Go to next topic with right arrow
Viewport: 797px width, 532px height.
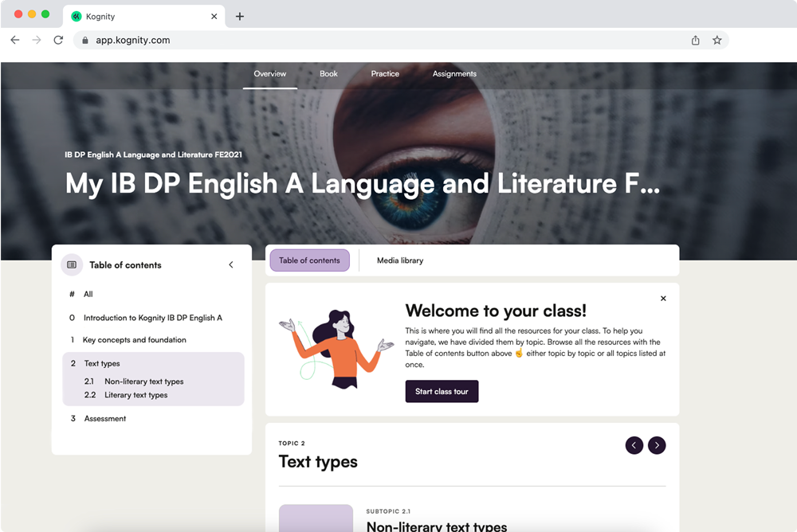tap(657, 445)
